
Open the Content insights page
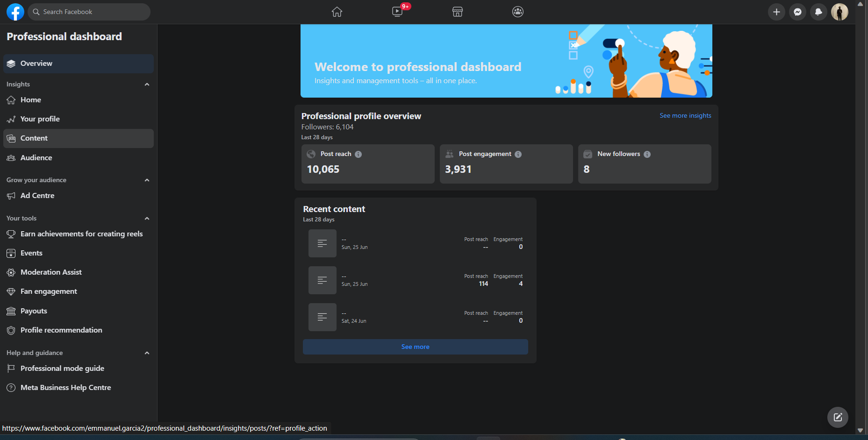pyautogui.click(x=79, y=138)
